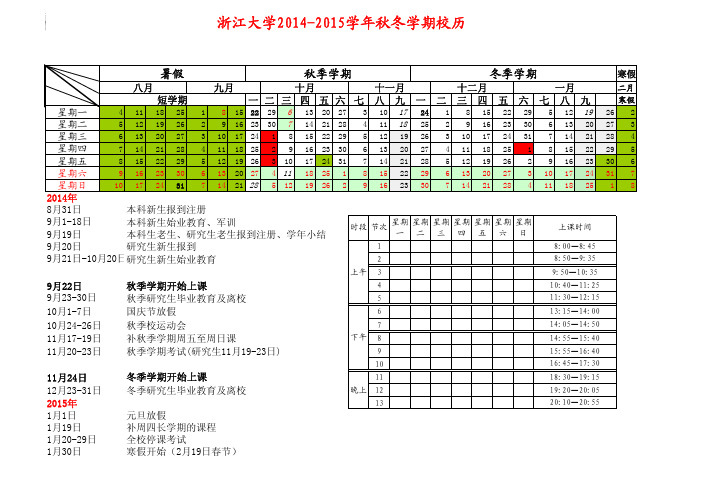This screenshot has height=496, width=702.
Task: Click the period number 13 in timetable
Action: click(x=379, y=403)
